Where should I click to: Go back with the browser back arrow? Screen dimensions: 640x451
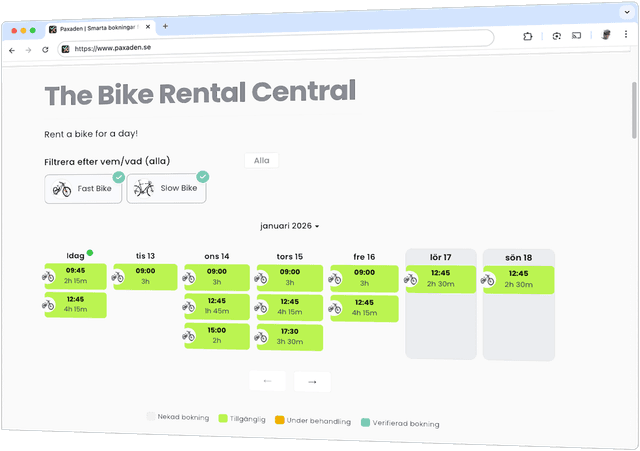click(x=12, y=50)
